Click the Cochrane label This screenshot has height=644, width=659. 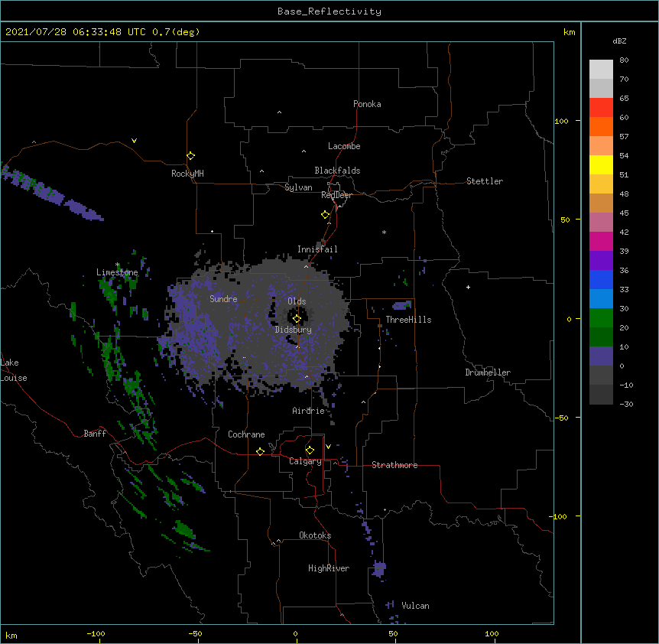[246, 434]
